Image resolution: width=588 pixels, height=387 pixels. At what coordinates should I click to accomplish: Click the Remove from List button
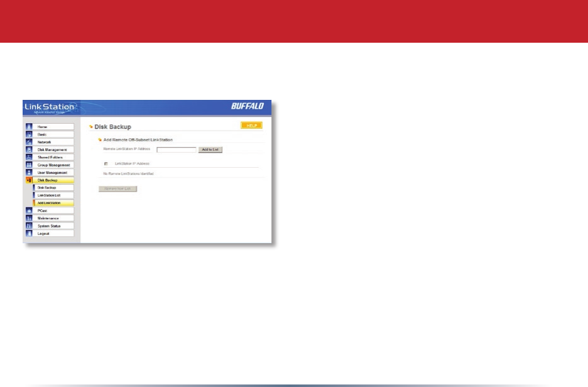coord(117,188)
